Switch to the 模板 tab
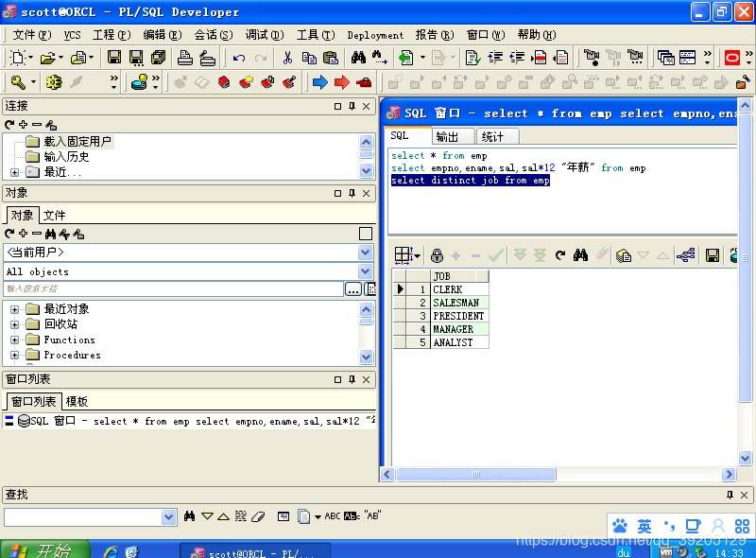Viewport: 756px width, 558px height. [77, 402]
